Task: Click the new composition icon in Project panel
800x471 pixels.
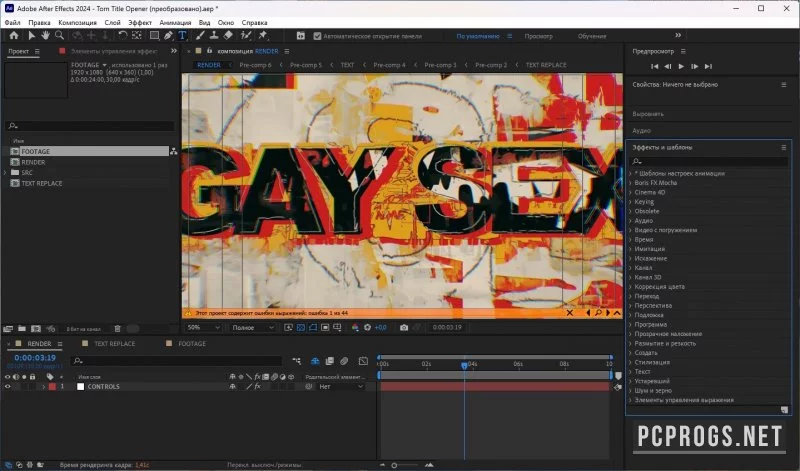Action: 36,329
